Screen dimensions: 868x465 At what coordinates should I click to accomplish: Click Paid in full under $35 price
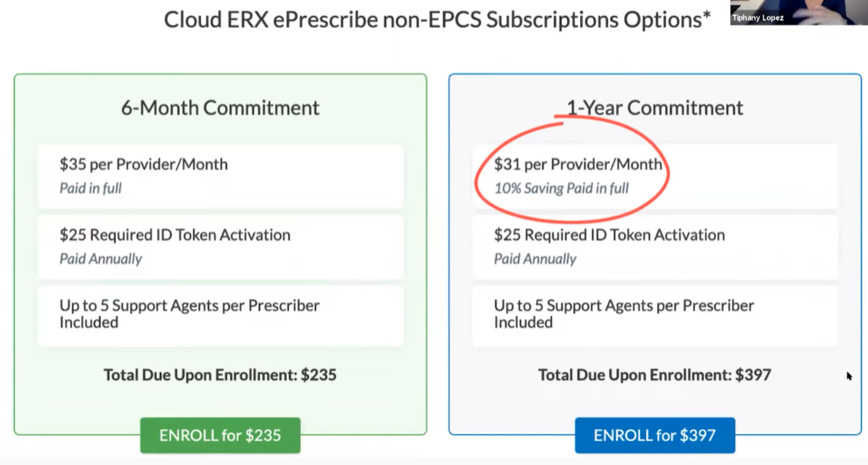(90, 189)
